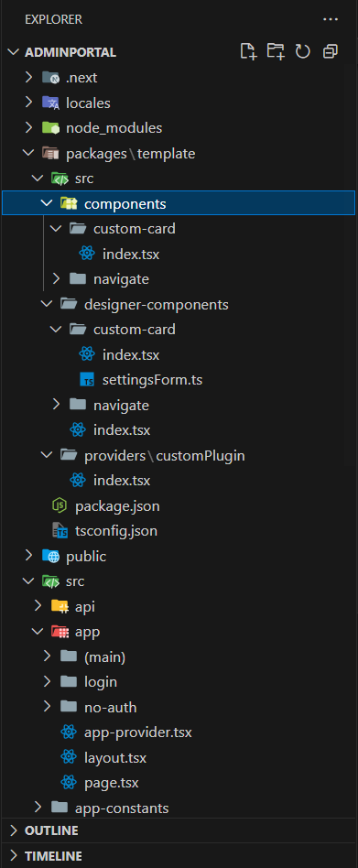Click the New Folder icon
The image size is (358, 868).
click(x=276, y=51)
